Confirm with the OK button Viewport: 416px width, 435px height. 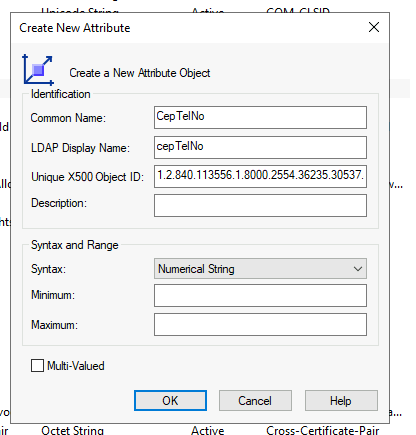pyautogui.click(x=170, y=401)
